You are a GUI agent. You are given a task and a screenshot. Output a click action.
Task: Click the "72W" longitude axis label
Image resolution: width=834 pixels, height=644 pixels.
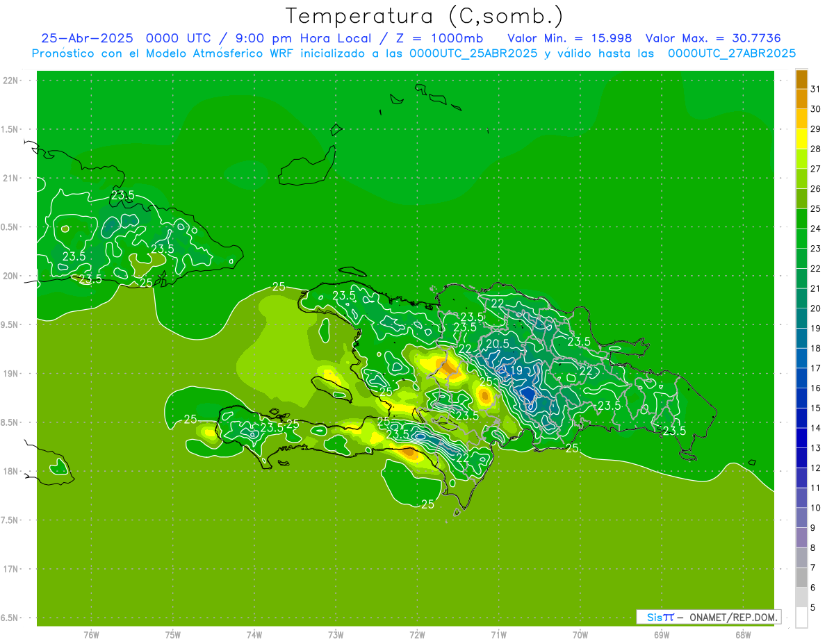click(417, 634)
